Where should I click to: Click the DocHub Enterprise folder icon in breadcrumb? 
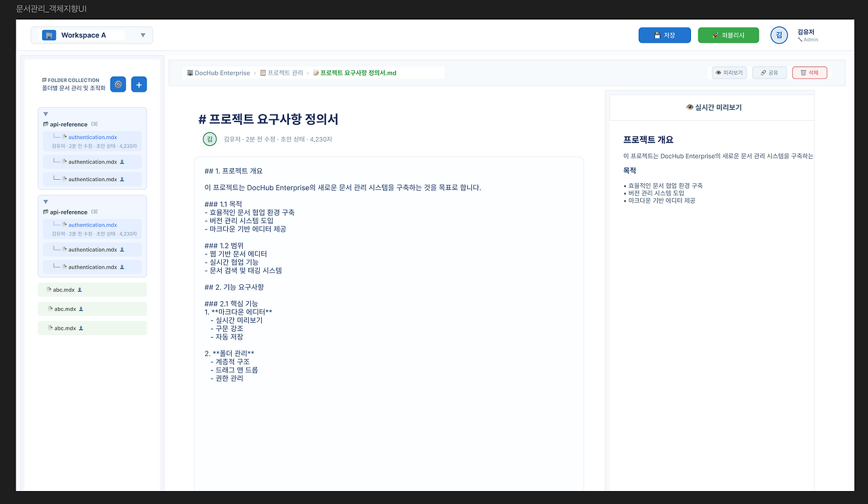(191, 73)
